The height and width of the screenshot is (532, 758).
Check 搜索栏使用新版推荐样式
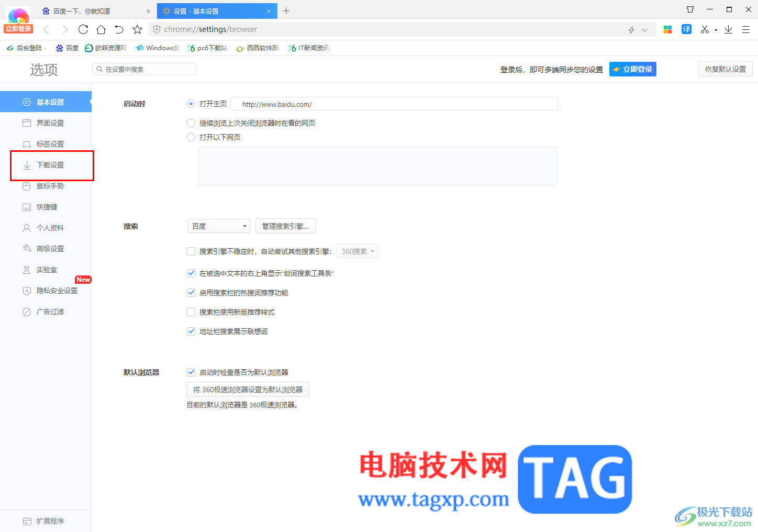(191, 312)
